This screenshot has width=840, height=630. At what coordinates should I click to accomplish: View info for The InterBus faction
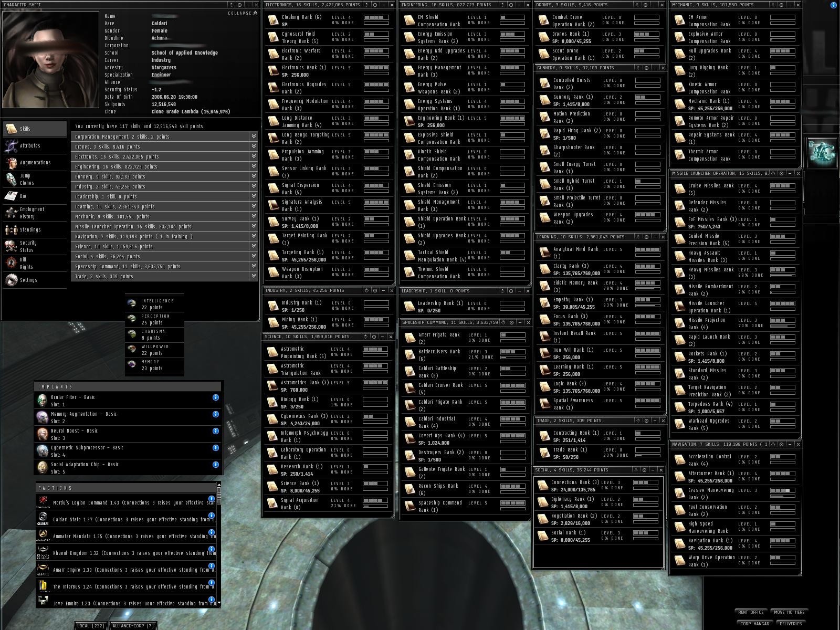click(212, 583)
